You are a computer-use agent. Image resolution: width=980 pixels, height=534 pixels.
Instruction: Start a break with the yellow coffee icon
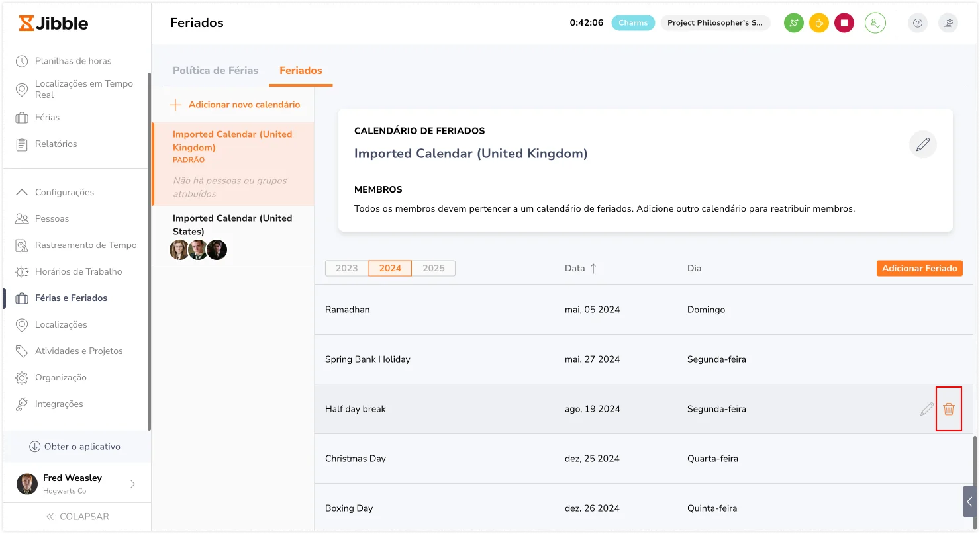pos(818,23)
